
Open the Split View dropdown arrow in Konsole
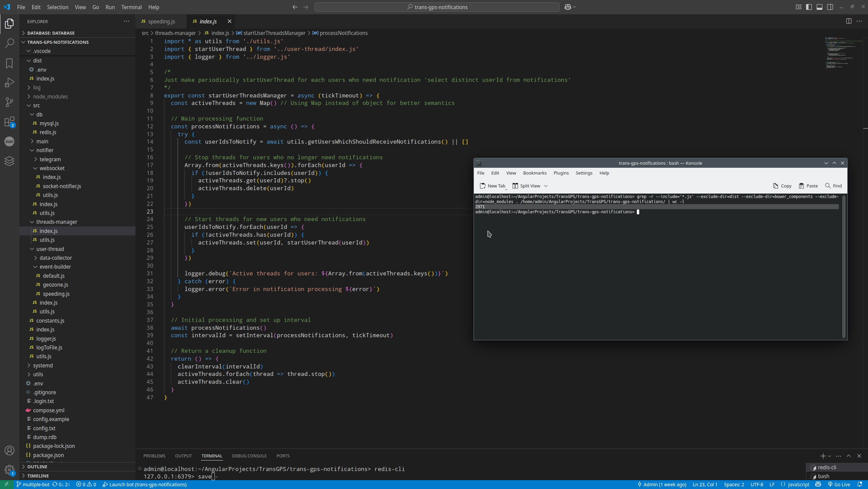click(546, 186)
